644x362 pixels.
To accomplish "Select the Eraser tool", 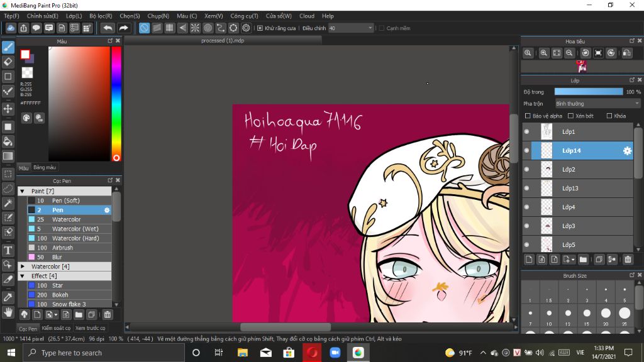I will [8, 62].
